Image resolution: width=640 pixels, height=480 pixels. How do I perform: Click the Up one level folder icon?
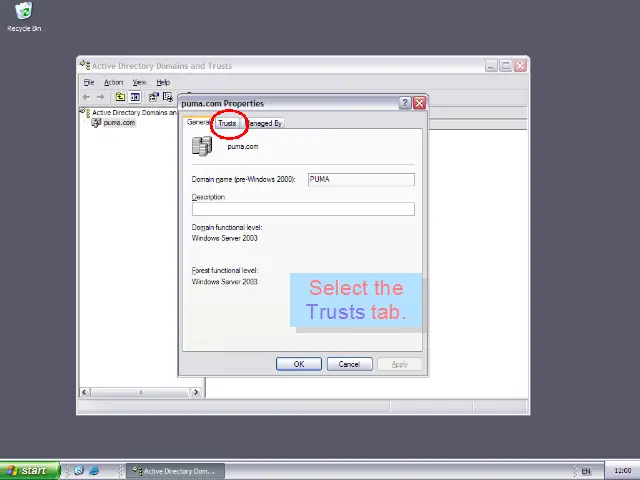[x=120, y=97]
